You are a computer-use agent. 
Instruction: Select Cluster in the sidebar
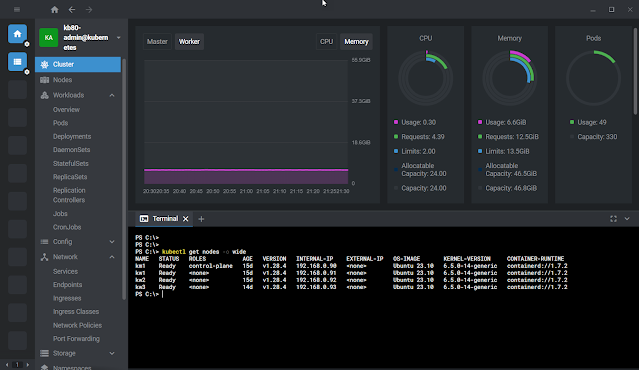[x=78, y=64]
